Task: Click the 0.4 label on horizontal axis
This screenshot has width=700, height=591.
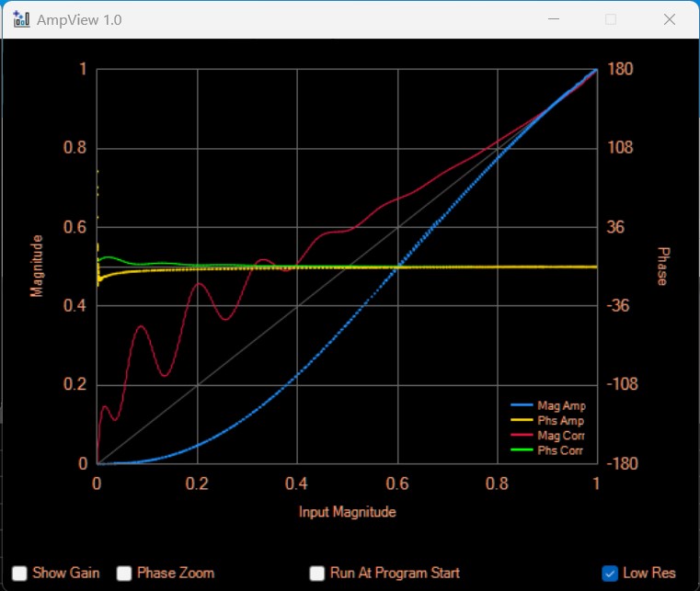Action: click(x=296, y=483)
